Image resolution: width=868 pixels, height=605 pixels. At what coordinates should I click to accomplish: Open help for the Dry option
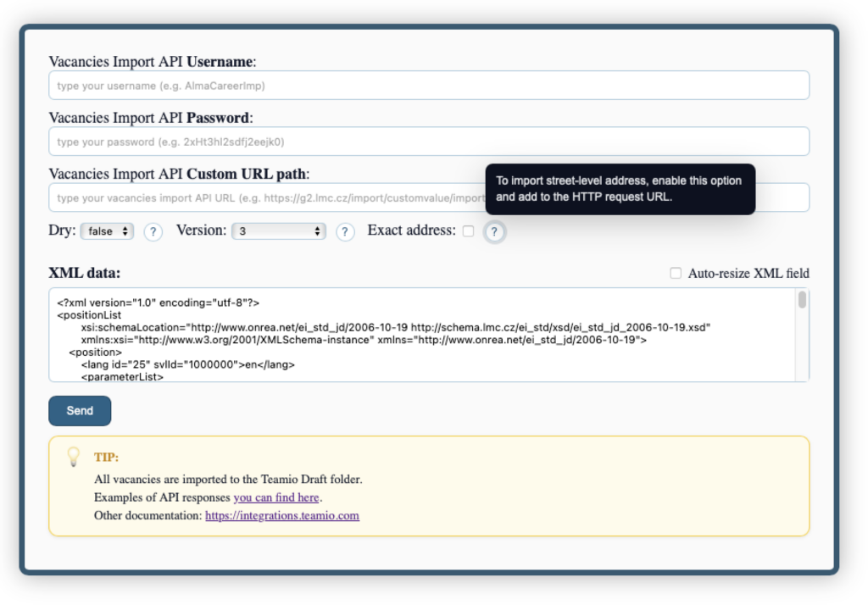[x=153, y=230]
